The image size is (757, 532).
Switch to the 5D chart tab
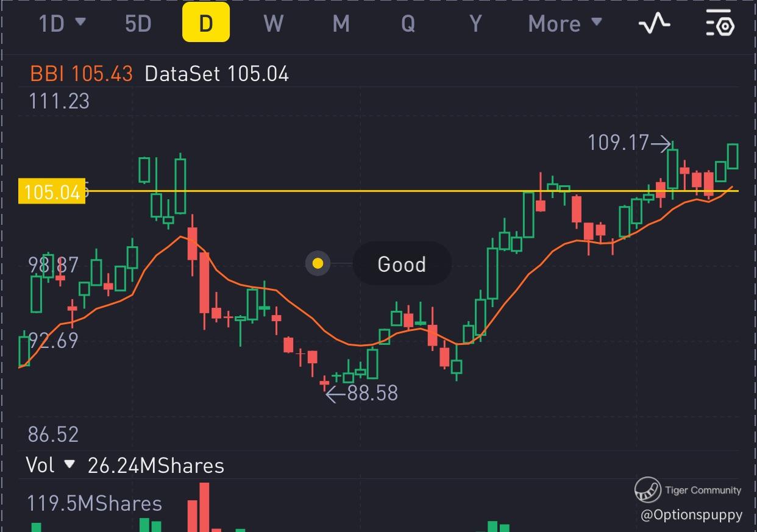pyautogui.click(x=138, y=23)
